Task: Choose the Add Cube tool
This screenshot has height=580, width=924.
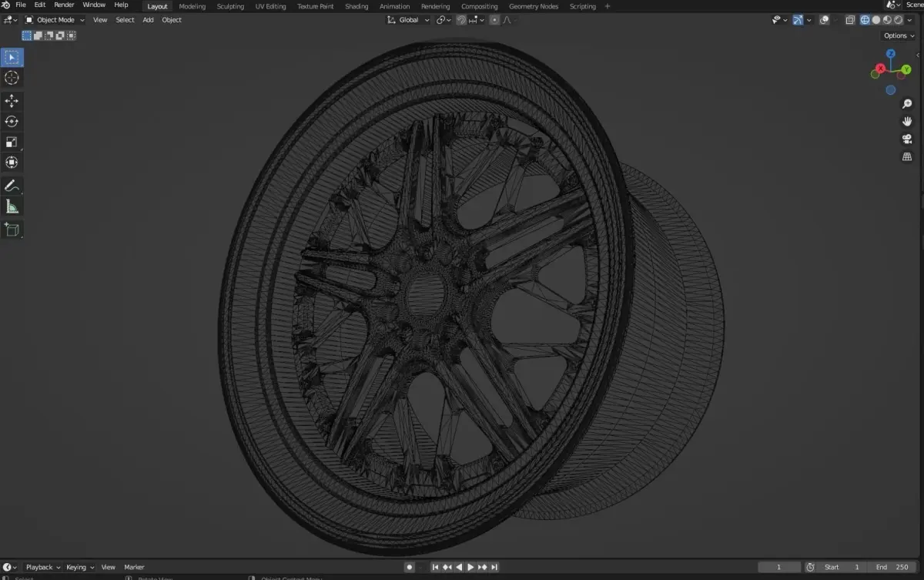Action: click(x=12, y=230)
